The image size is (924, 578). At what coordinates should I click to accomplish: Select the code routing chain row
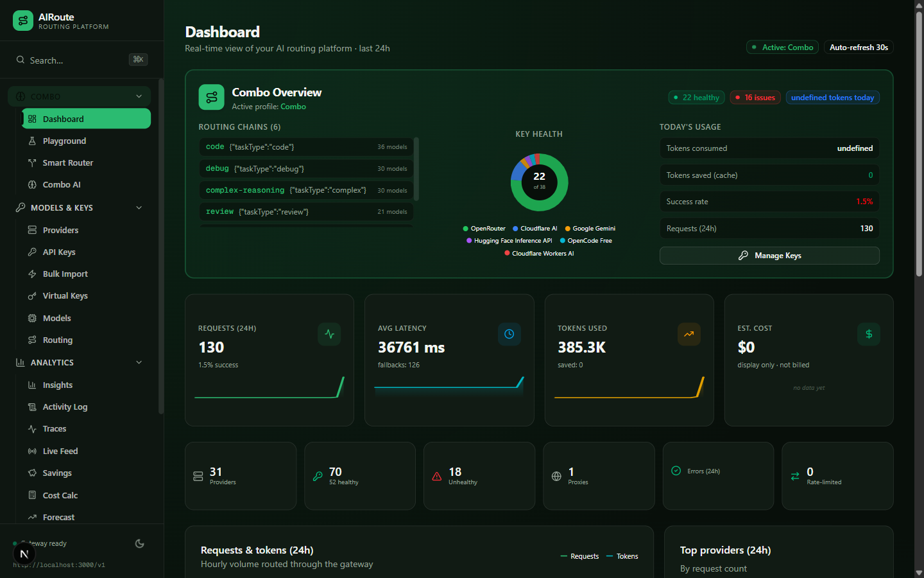click(x=306, y=147)
